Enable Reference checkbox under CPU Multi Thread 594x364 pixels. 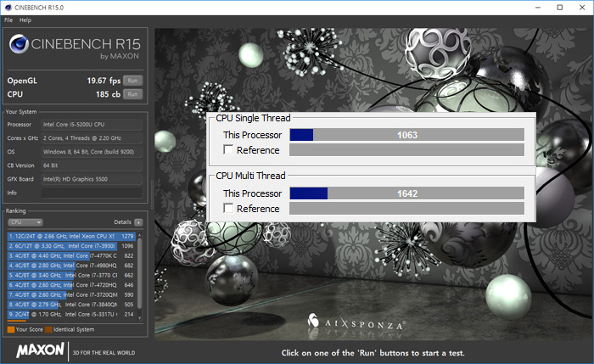(x=228, y=208)
